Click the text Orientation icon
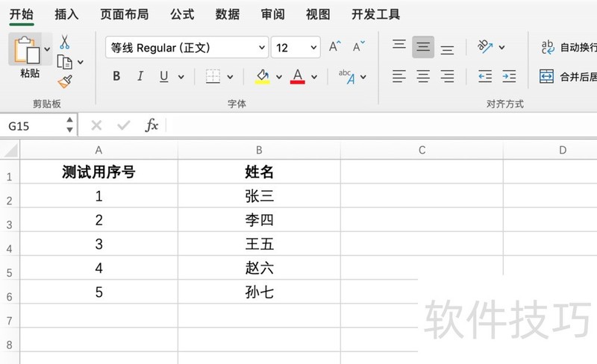Viewport: 597px width, 364px height. click(485, 46)
